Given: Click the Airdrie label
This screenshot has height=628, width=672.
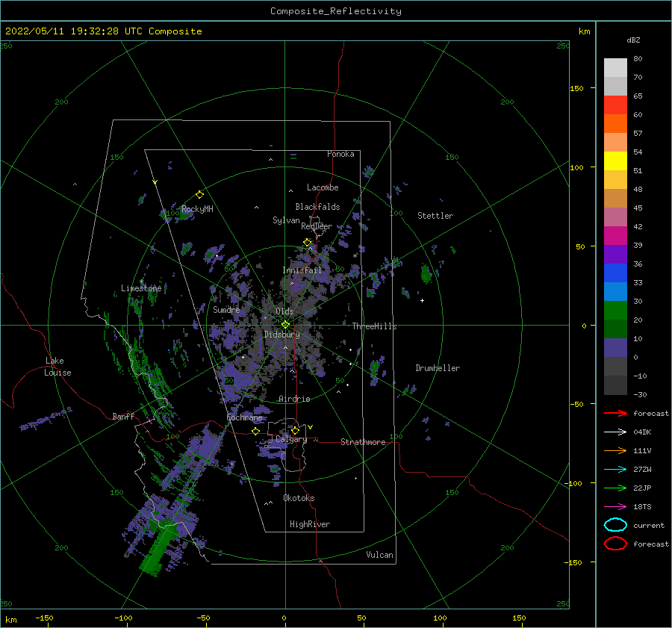Looking at the screenshot, I should (x=294, y=399).
